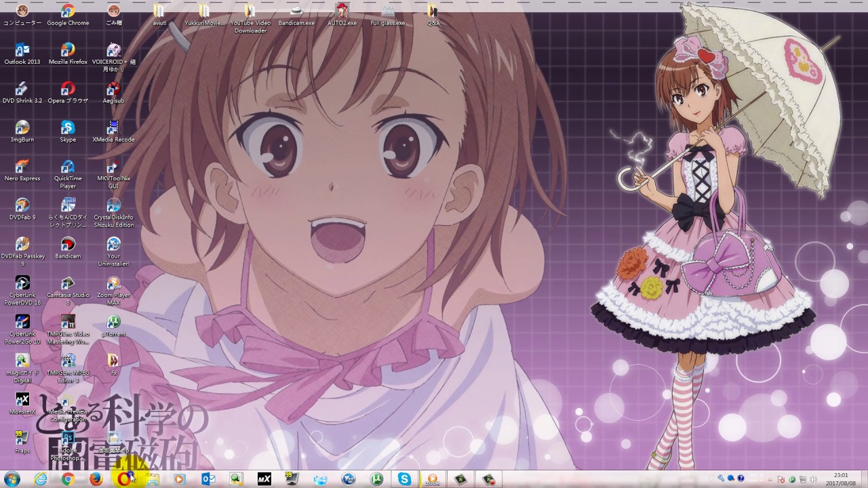Screen dimensions: 868x488
Task: Launch the Fraps desktop shortcut
Action: pyautogui.click(x=22, y=443)
